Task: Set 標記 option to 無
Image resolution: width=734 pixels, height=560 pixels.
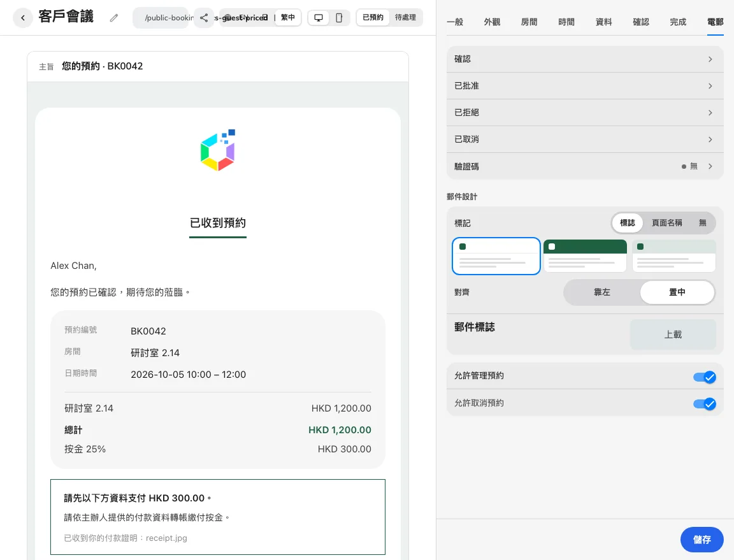Action: point(703,223)
